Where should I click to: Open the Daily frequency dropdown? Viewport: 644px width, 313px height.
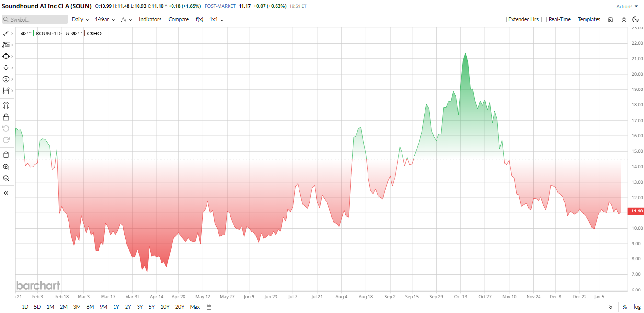coord(80,19)
